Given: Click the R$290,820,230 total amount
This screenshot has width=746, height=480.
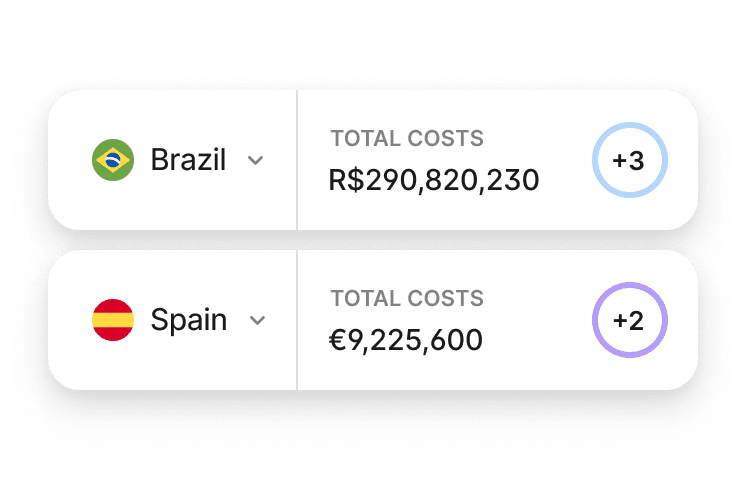Looking at the screenshot, I should coord(434,180).
